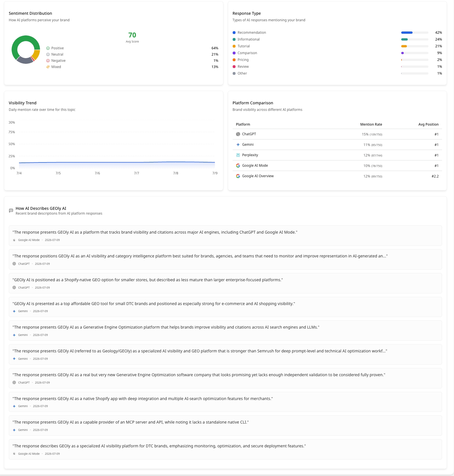The image size is (454, 476).
Task: Open the 'lacks a standalone native CLI' description card
Action: pos(225,426)
